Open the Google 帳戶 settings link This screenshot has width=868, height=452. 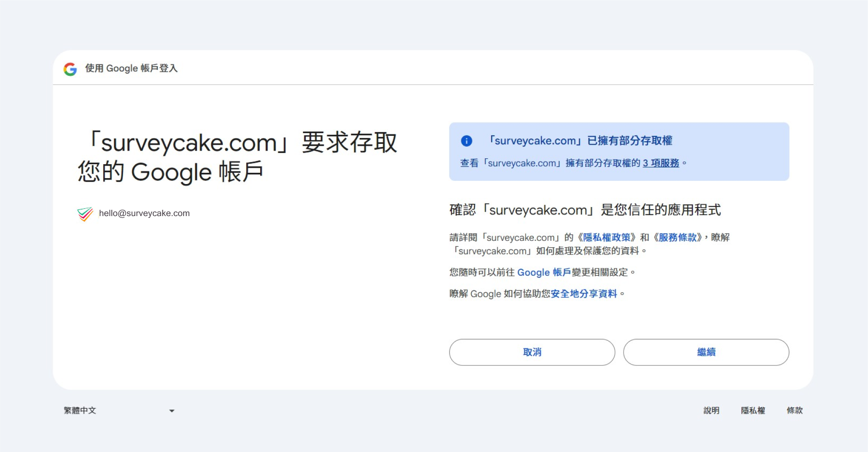tap(544, 272)
